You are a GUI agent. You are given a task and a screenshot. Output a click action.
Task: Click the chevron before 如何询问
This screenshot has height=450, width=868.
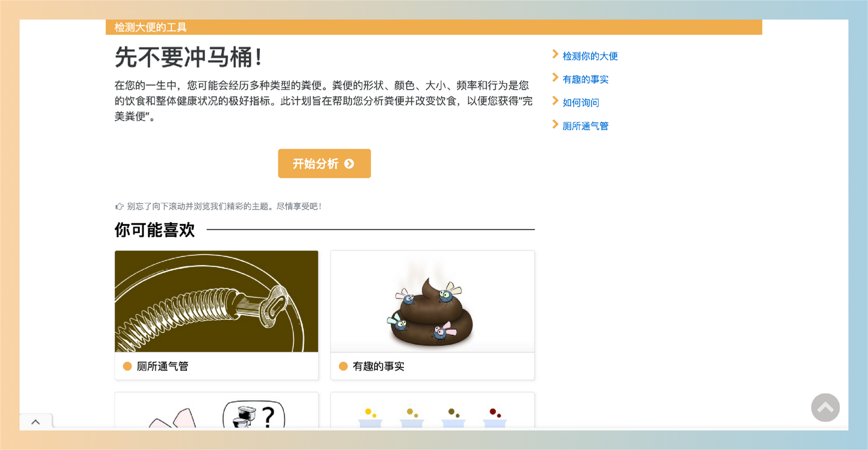pyautogui.click(x=555, y=101)
